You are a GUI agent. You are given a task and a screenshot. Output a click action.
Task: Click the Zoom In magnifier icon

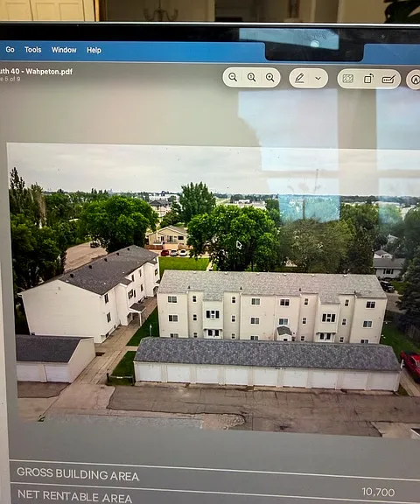pos(269,77)
